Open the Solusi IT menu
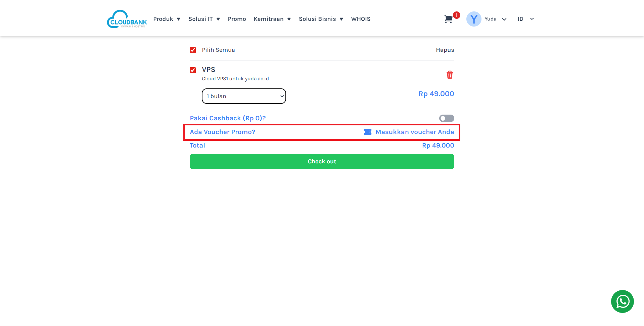Viewport: 644px width, 326px height. [x=204, y=19]
